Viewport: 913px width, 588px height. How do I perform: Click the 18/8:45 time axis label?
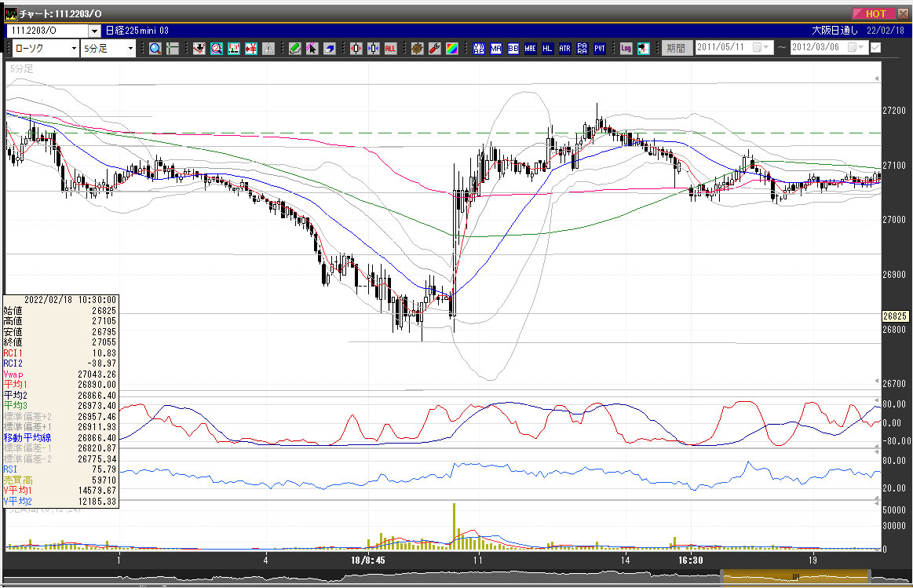368,560
